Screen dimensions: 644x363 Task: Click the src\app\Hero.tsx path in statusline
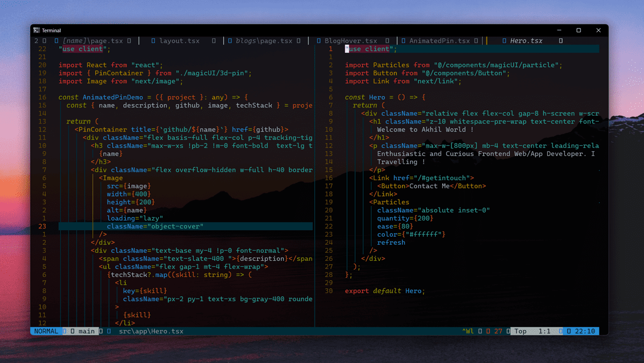[151, 331]
